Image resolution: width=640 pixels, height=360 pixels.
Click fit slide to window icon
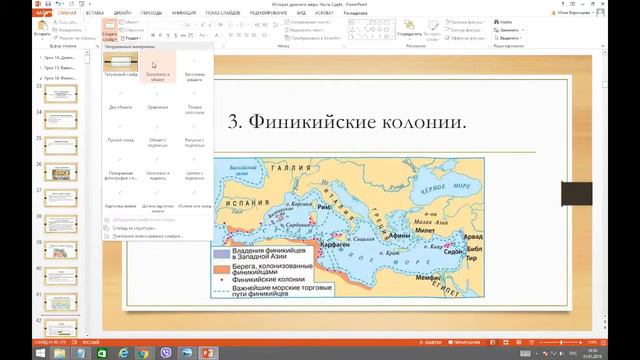603,342
